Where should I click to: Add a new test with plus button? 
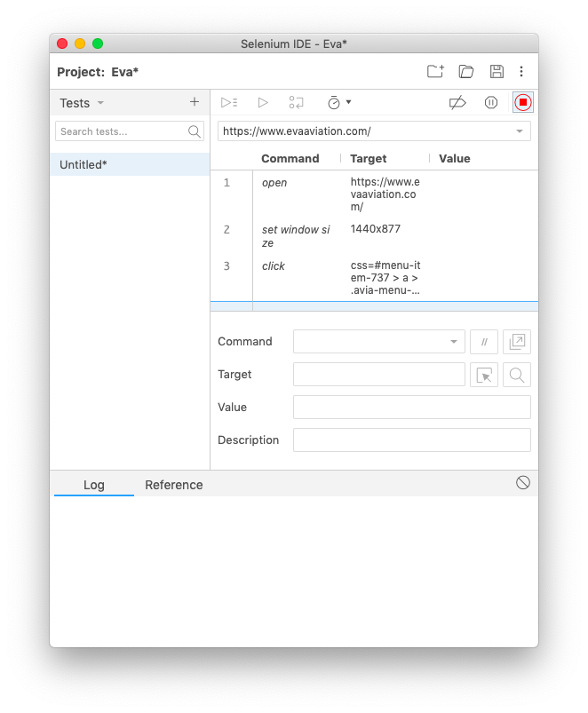tap(195, 102)
